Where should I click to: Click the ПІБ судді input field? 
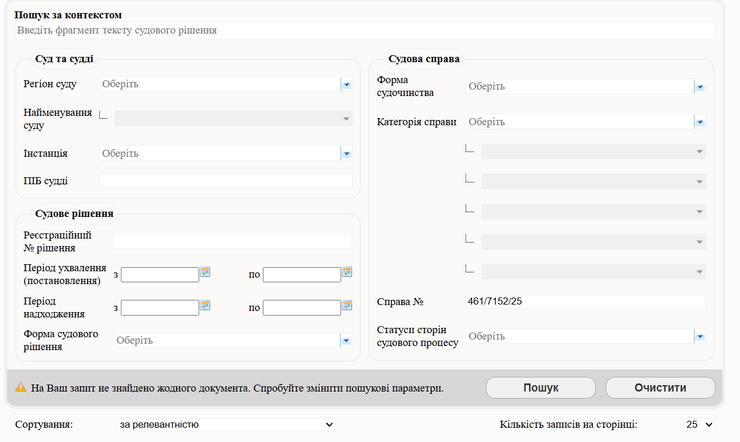[225, 181]
